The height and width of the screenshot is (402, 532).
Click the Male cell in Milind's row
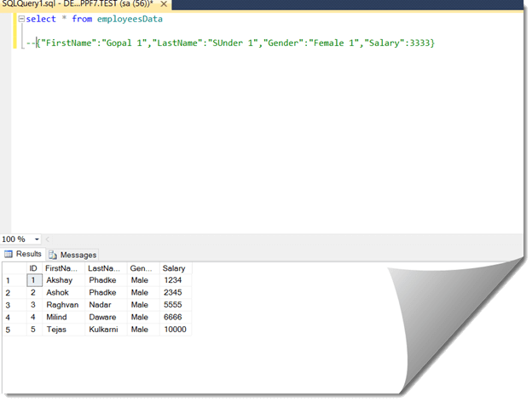coord(143,318)
